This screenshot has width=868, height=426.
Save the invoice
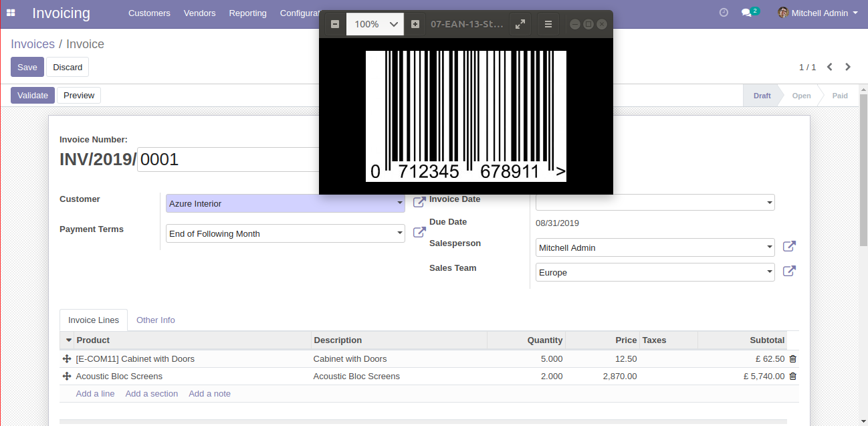click(27, 67)
